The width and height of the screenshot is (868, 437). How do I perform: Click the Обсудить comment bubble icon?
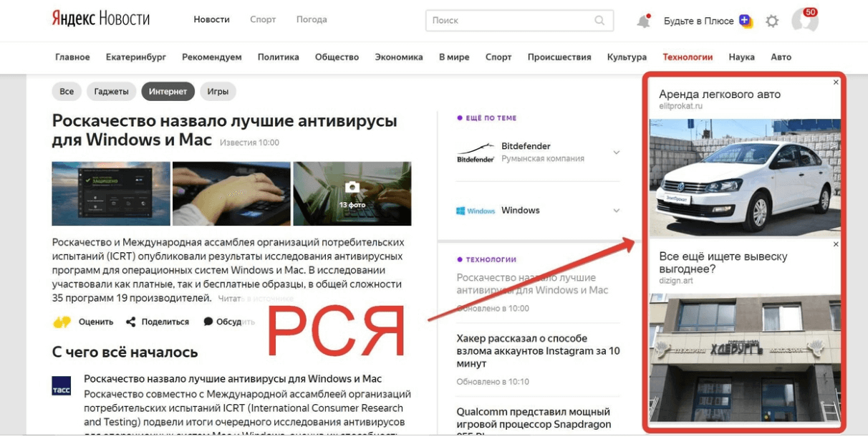tap(208, 322)
